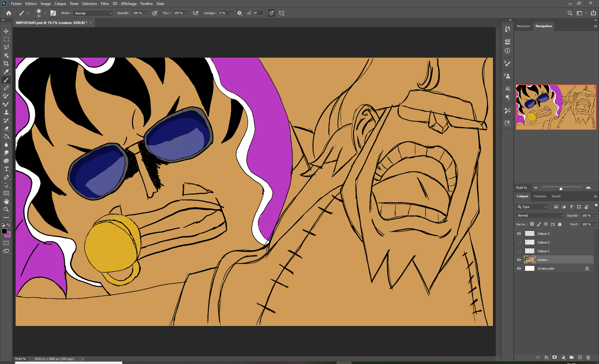
Task: Select the Zoom tool
Action: pyautogui.click(x=6, y=209)
